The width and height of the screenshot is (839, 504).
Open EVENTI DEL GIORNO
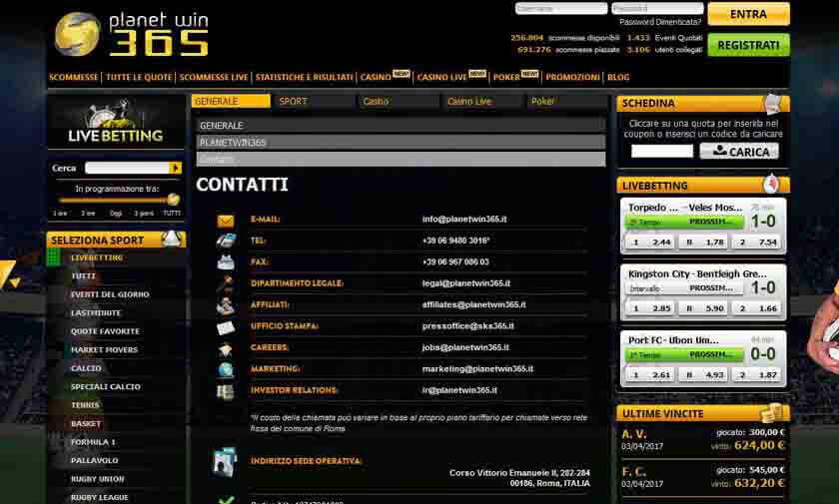(x=110, y=294)
